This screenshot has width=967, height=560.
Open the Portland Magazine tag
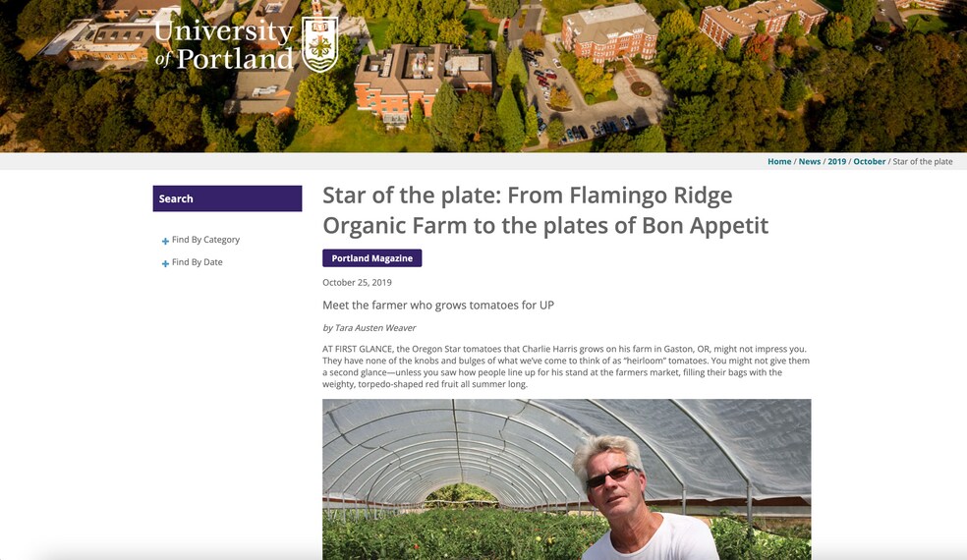(x=371, y=258)
